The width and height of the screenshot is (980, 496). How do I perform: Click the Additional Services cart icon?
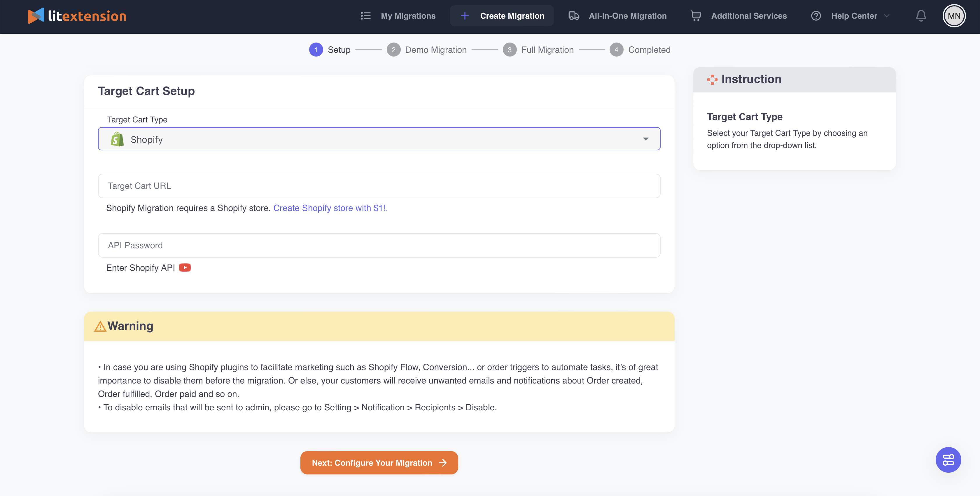tap(696, 15)
